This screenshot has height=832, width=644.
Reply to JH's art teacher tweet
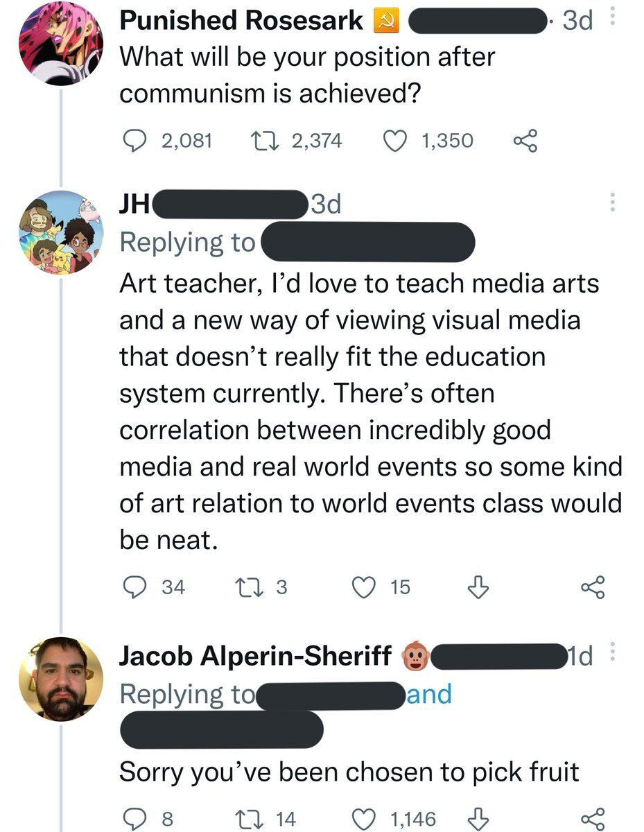pos(132,587)
